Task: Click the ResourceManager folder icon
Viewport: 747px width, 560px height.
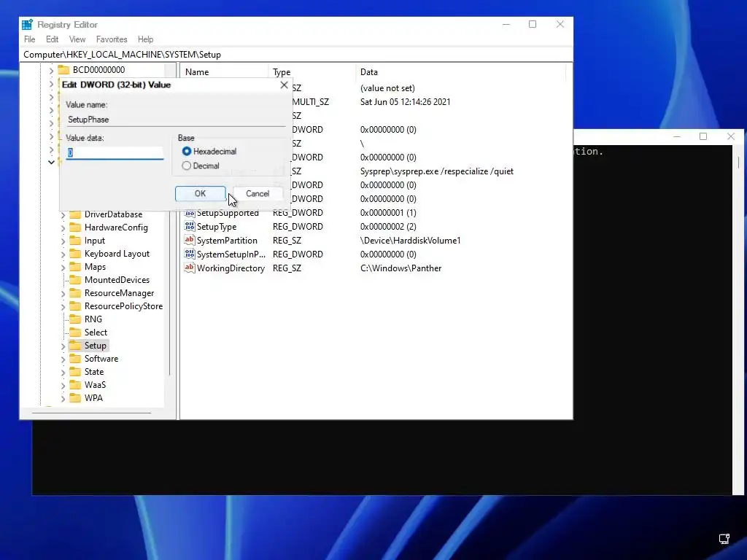Action: 75,293
